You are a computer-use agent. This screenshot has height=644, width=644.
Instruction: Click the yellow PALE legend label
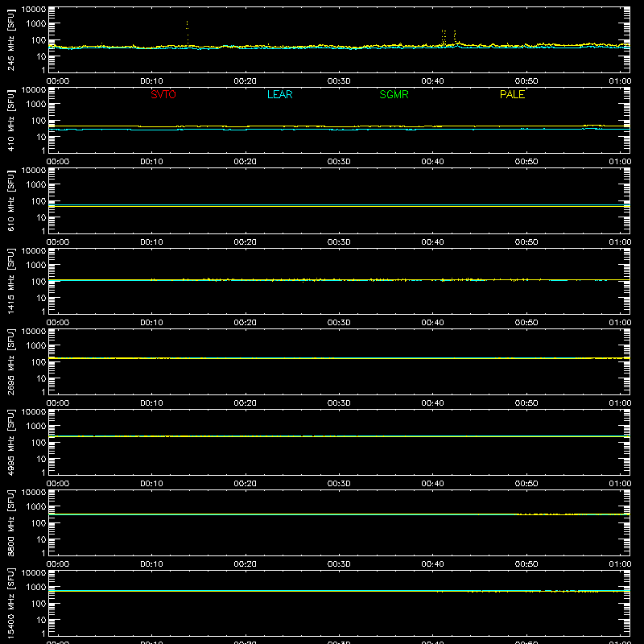click(x=512, y=94)
